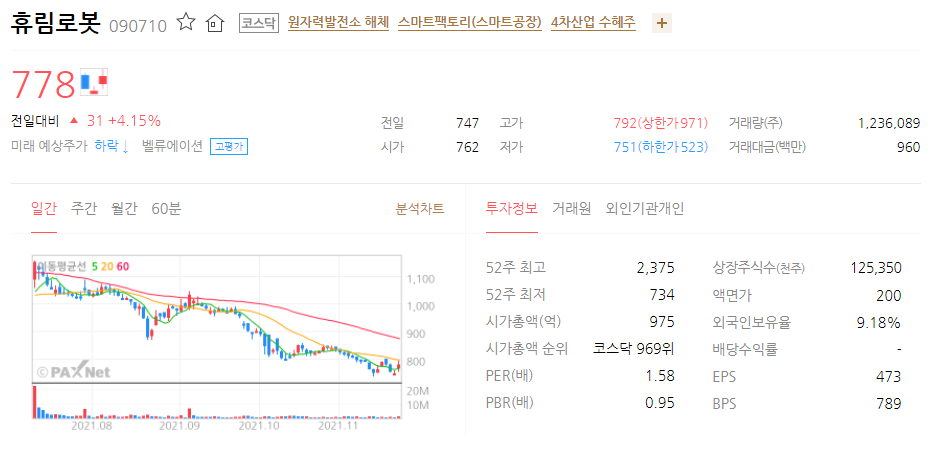Click the trading volume 1,236,089
The image size is (931, 450).
coord(889,123)
